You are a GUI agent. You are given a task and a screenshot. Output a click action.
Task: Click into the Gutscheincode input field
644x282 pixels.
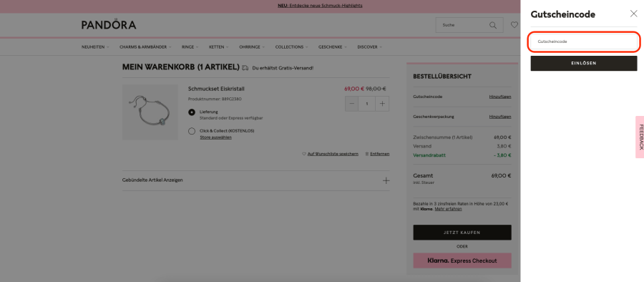point(584,42)
